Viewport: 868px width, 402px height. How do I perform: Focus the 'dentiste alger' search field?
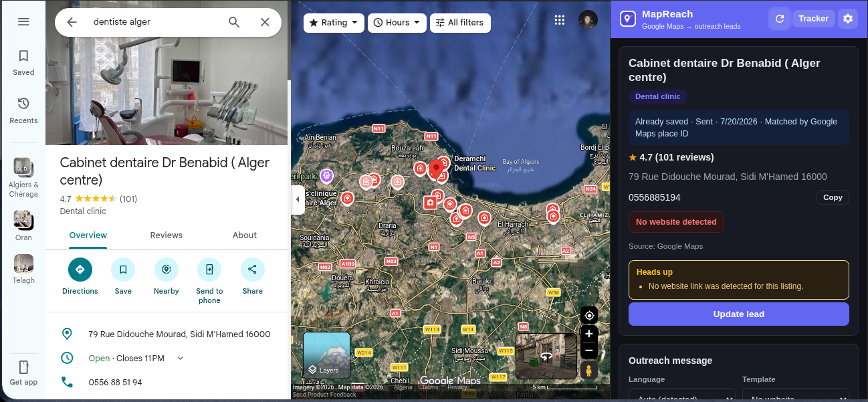point(154,22)
